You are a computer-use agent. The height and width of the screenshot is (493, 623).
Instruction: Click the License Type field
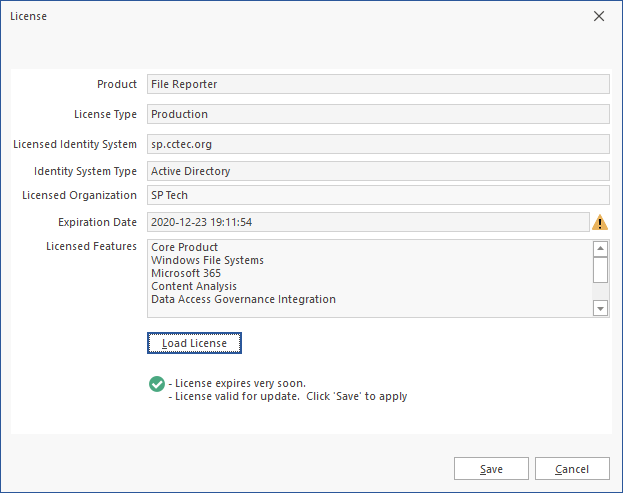(378, 114)
